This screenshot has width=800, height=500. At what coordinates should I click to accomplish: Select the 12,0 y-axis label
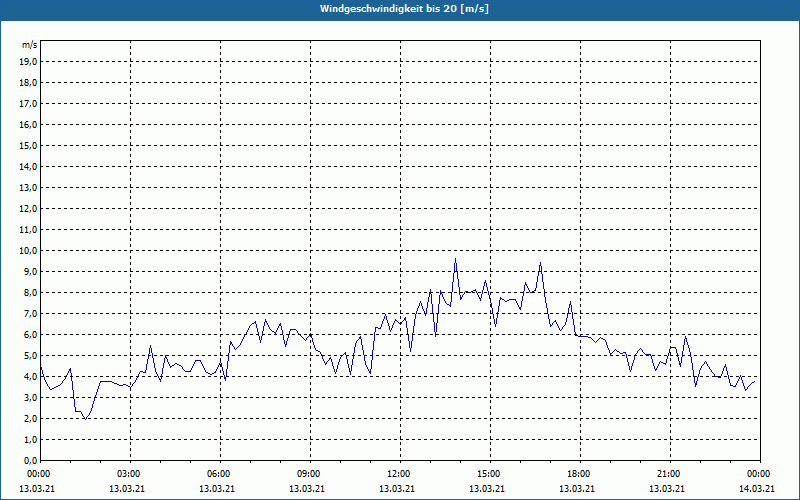point(29,209)
